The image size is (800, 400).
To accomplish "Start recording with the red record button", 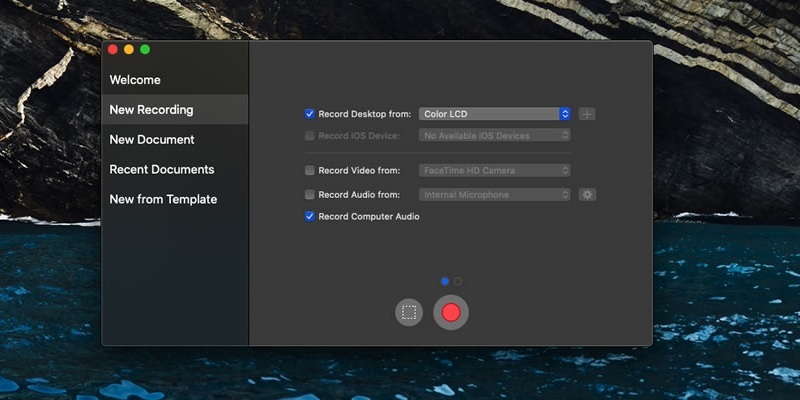I will point(451,312).
